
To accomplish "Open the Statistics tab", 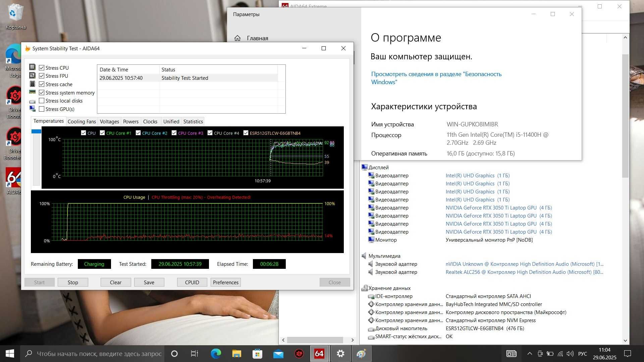I will pyautogui.click(x=193, y=121).
